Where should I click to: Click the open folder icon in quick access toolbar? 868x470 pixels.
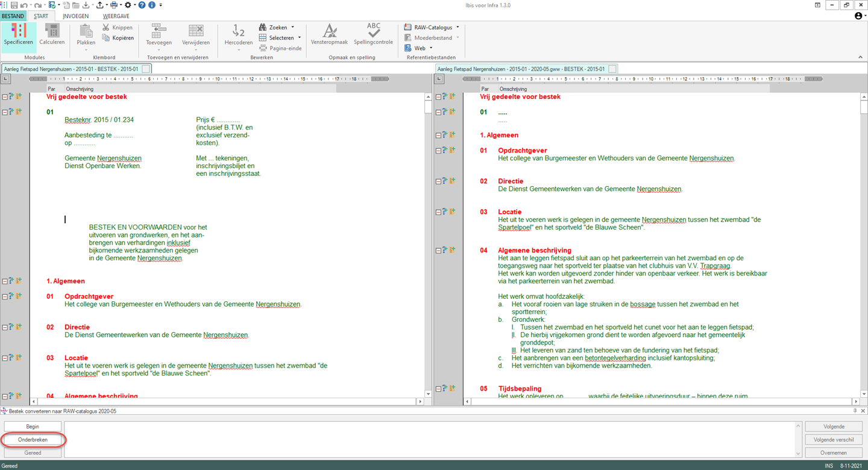pyautogui.click(x=75, y=5)
